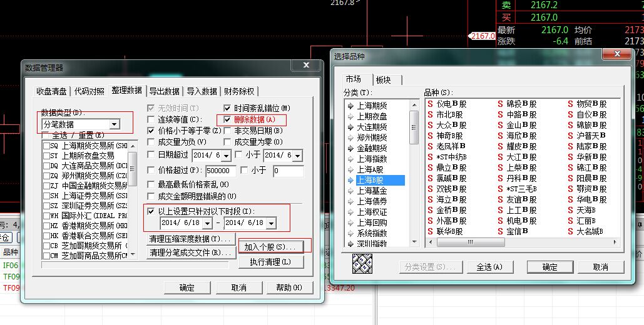Image resolution: width=644 pixels, height=325 pixels.
Task: Click the arrow icon beside 金融期货
Action: tap(350, 148)
